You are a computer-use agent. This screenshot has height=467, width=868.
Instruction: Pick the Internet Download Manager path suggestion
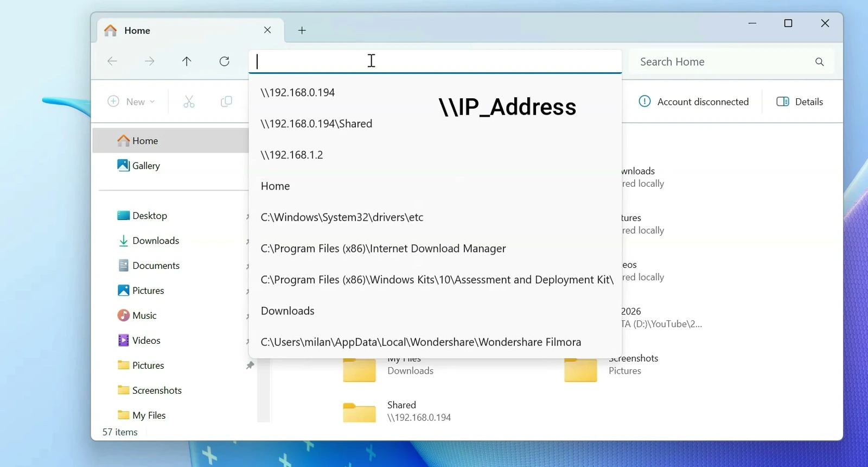pyautogui.click(x=435, y=249)
